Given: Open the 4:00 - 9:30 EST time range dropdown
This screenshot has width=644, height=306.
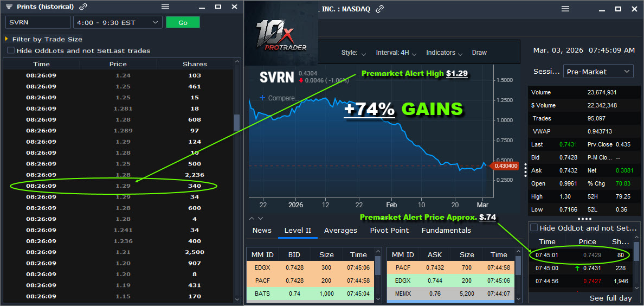Looking at the screenshot, I should point(118,22).
